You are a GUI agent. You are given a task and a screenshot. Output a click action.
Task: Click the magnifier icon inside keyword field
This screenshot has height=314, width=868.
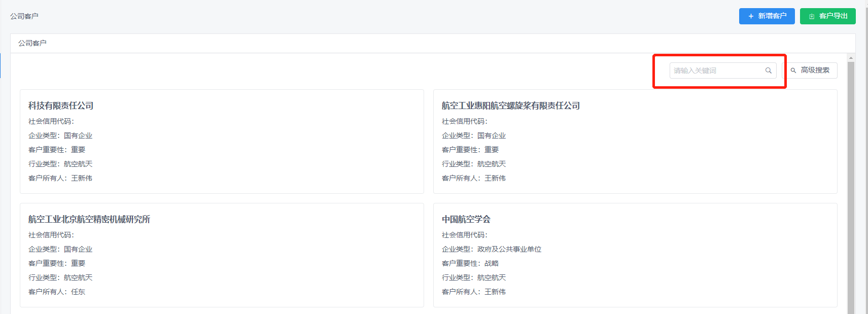tap(769, 71)
